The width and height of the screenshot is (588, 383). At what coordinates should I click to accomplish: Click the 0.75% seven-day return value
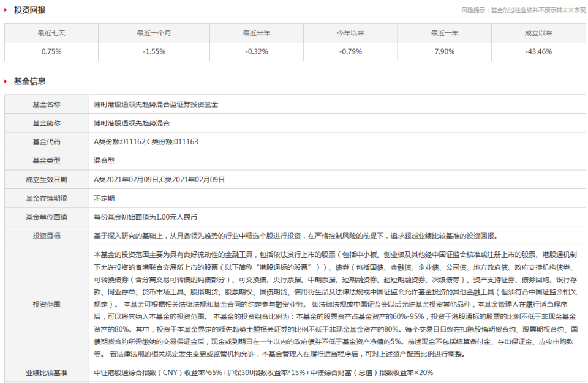coord(51,52)
